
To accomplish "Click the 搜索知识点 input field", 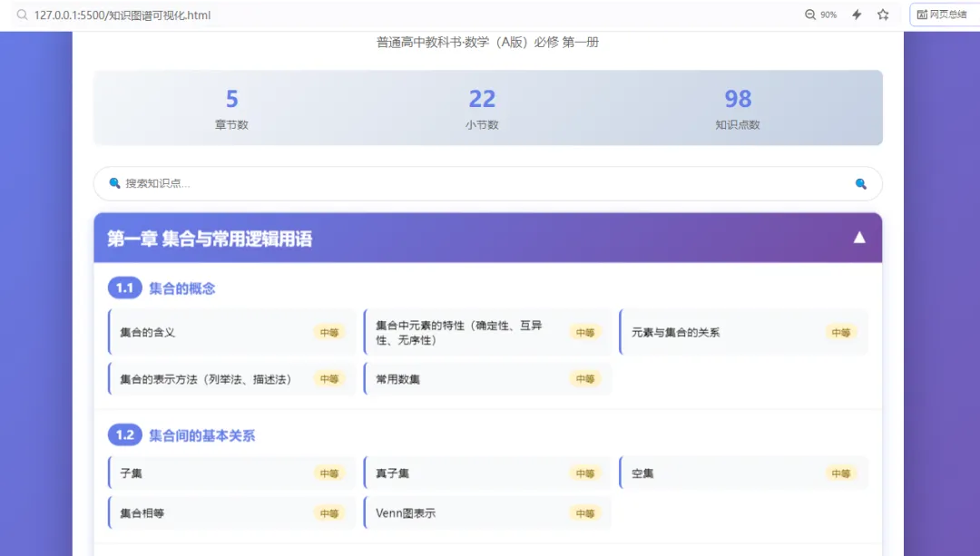I will pos(487,183).
